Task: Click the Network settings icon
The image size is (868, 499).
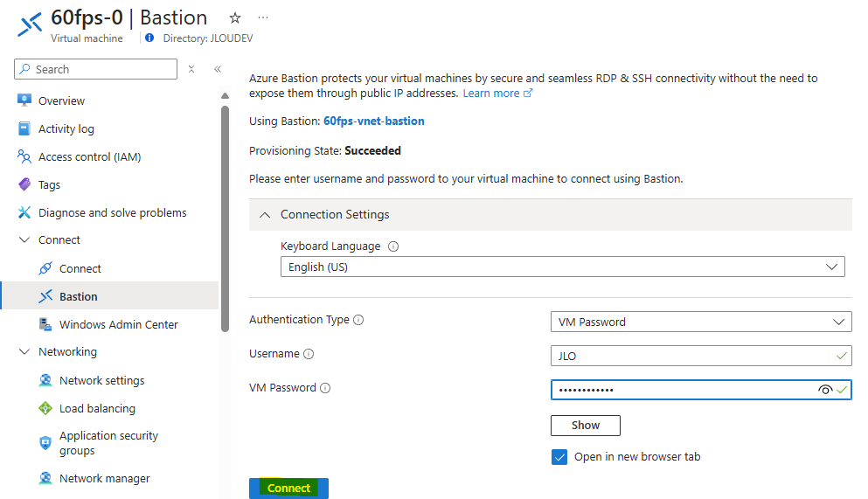Action: pyautogui.click(x=45, y=380)
